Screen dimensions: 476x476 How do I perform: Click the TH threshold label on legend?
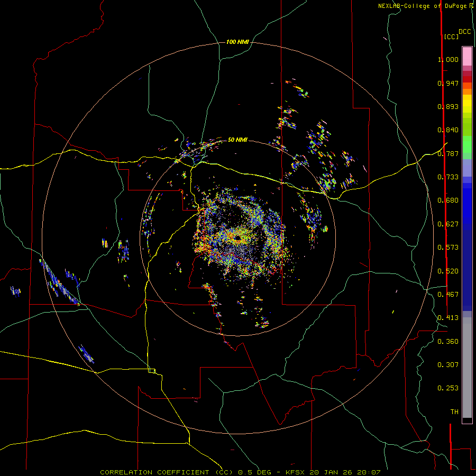click(454, 412)
